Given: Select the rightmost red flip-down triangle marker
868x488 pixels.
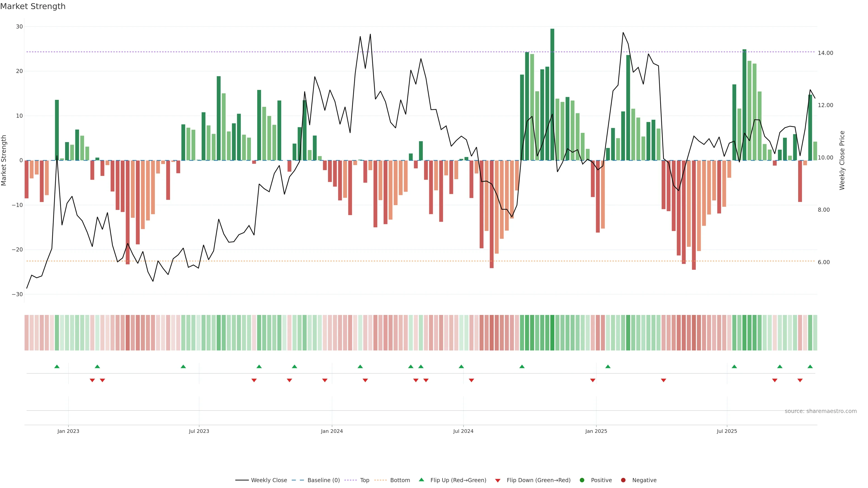Looking at the screenshot, I should click(x=800, y=380).
